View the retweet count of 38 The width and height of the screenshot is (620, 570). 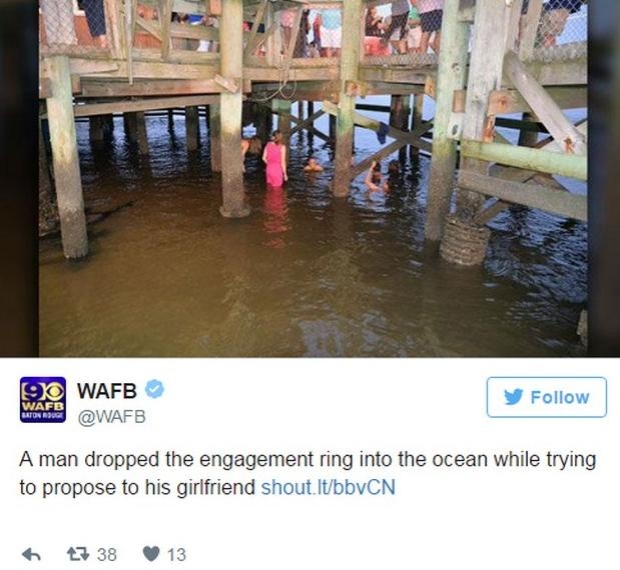[x=107, y=555]
